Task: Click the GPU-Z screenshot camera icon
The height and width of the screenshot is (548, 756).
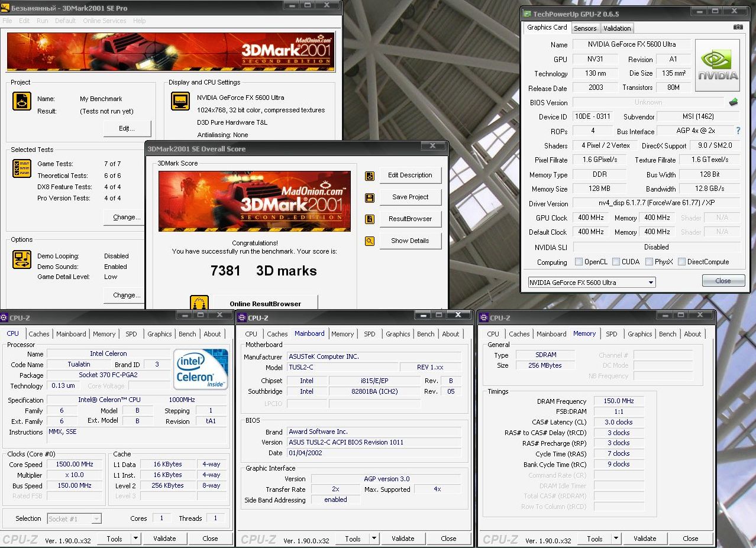Action: coord(738,27)
